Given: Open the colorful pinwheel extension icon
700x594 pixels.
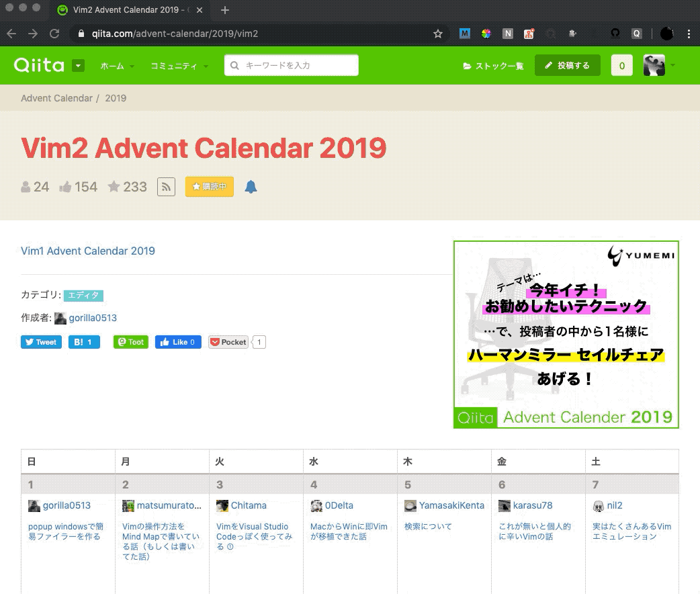Looking at the screenshot, I should coord(486,34).
